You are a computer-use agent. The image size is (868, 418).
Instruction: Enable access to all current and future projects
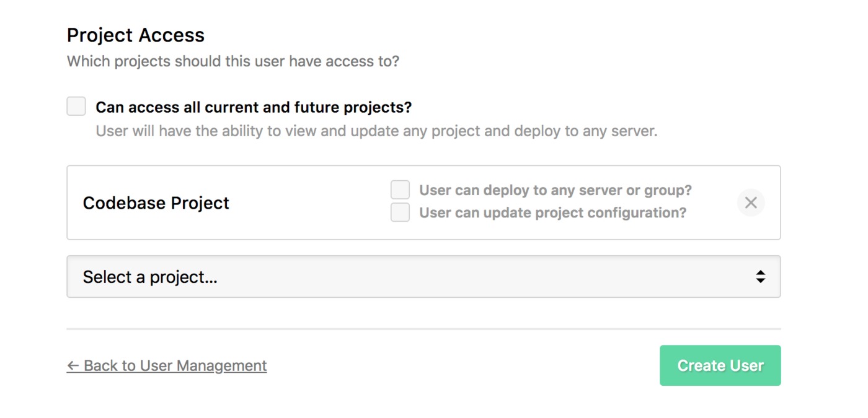click(x=76, y=106)
